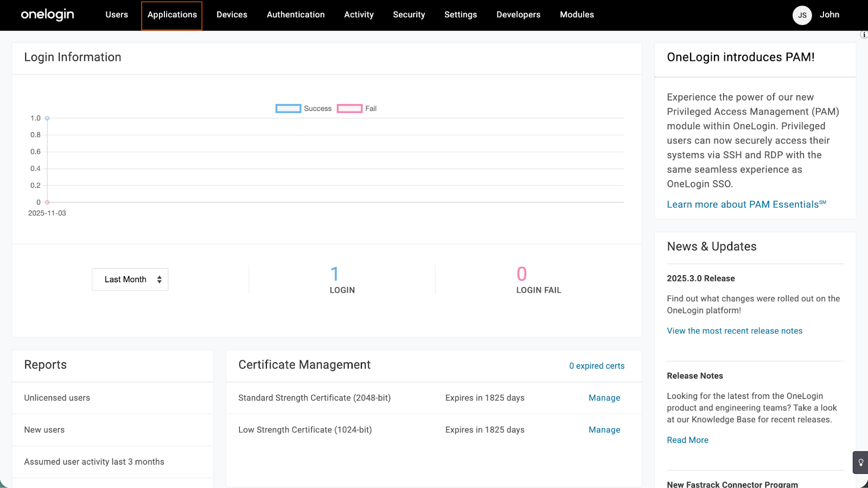Click the 2025-11-03 chart date label
868x488 pixels.
[47, 213]
